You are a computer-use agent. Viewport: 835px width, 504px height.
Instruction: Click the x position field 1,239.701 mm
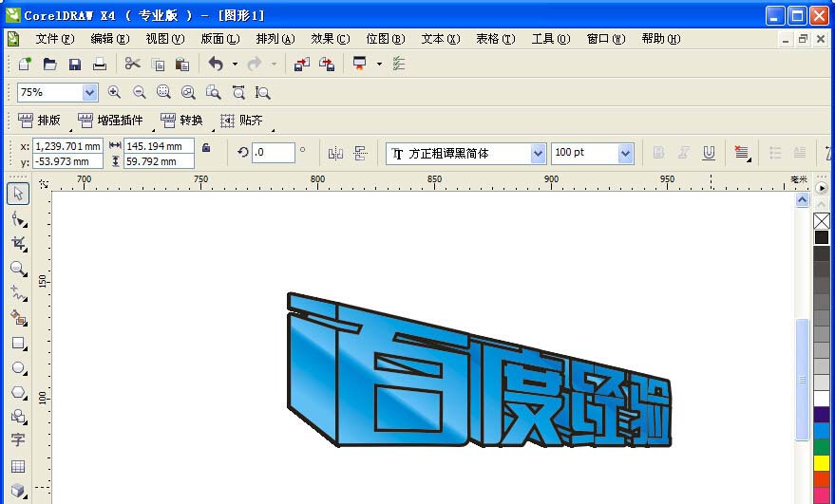point(67,146)
